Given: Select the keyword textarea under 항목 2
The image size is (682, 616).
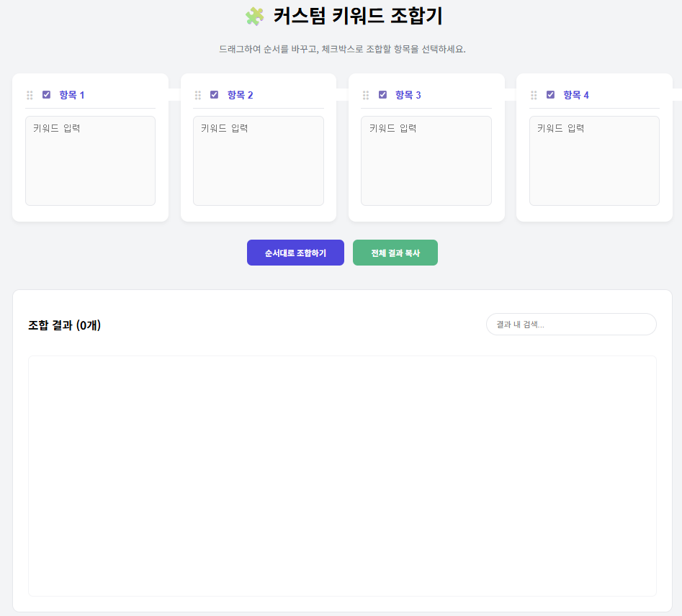Looking at the screenshot, I should 258,160.
